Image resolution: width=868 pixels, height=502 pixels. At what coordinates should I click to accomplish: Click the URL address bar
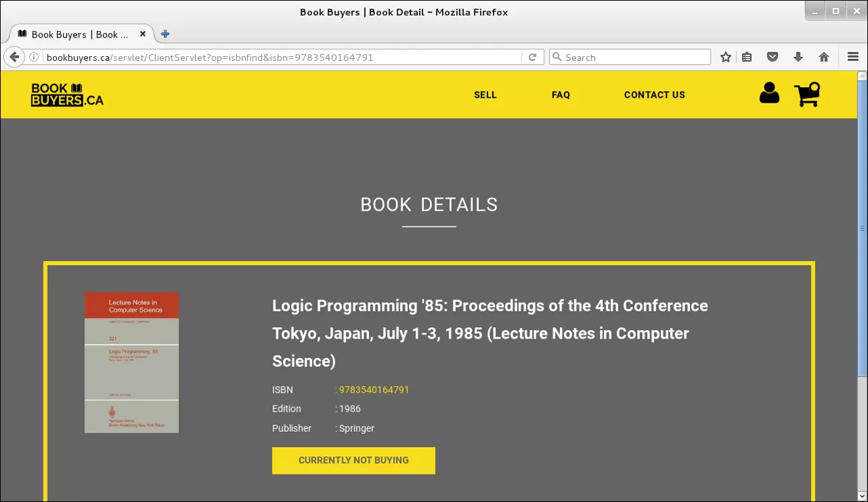pyautogui.click(x=281, y=57)
